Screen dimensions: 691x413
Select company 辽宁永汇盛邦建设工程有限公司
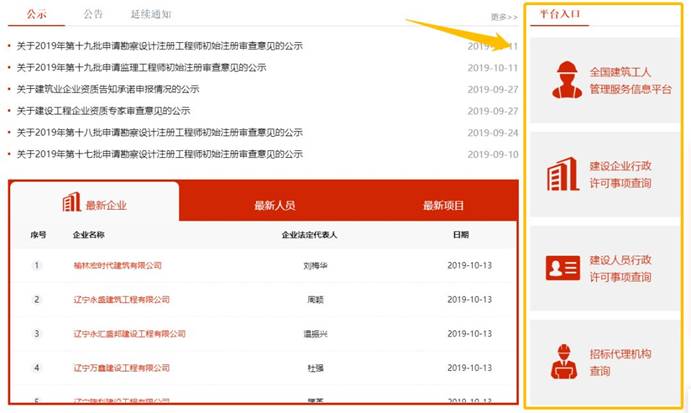tap(129, 333)
